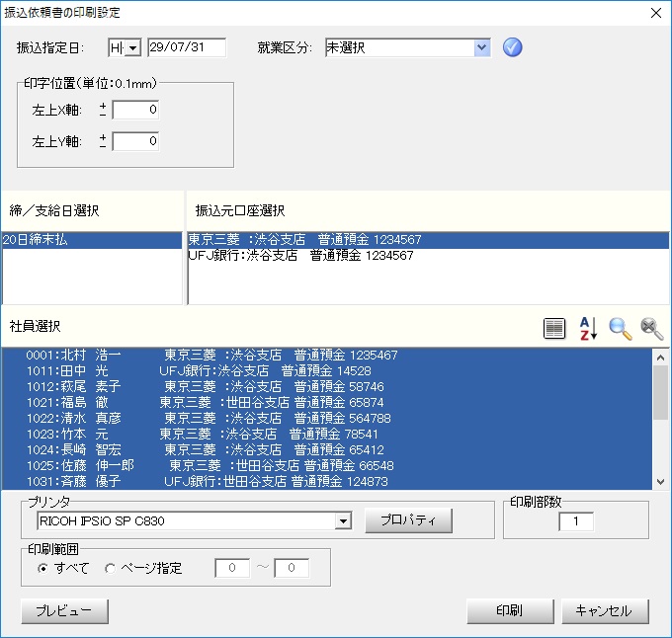The height and width of the screenshot is (638, 672).
Task: Open the era H dropdown
Action: (x=133, y=47)
